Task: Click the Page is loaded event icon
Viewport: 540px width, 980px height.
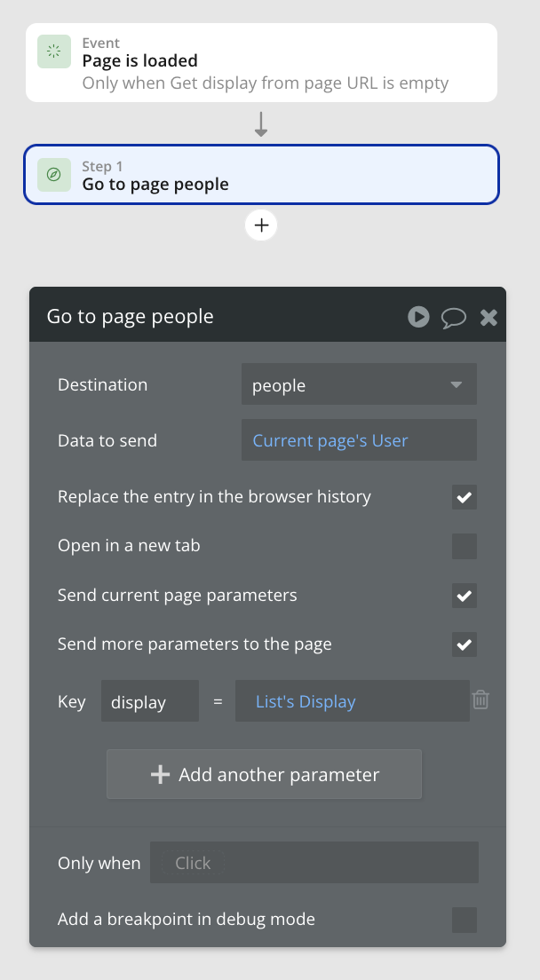Action: coord(54,51)
